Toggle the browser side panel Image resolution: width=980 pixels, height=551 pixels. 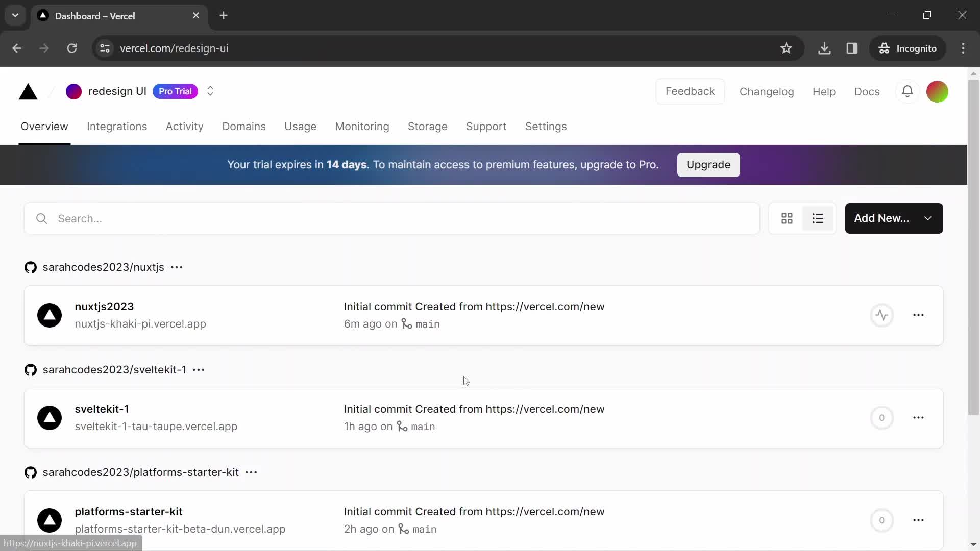coord(852,48)
